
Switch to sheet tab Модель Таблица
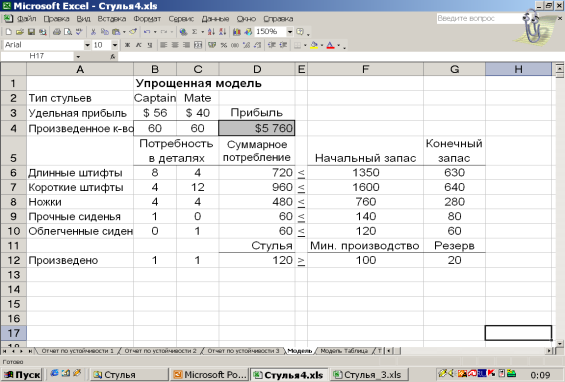point(344,351)
